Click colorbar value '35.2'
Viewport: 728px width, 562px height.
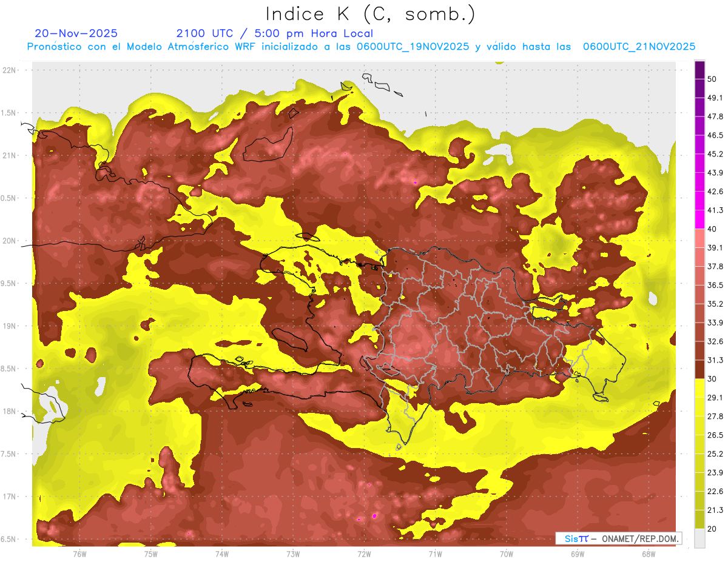click(715, 304)
